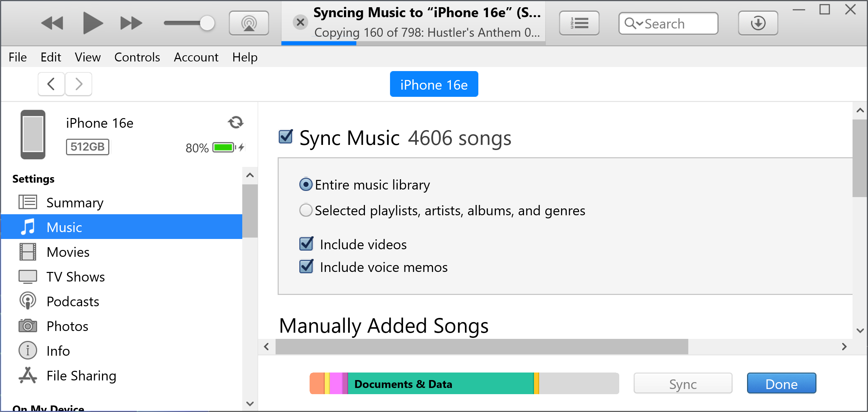Toggle the Include videos checkbox
Image resolution: width=868 pixels, height=412 pixels.
click(306, 244)
